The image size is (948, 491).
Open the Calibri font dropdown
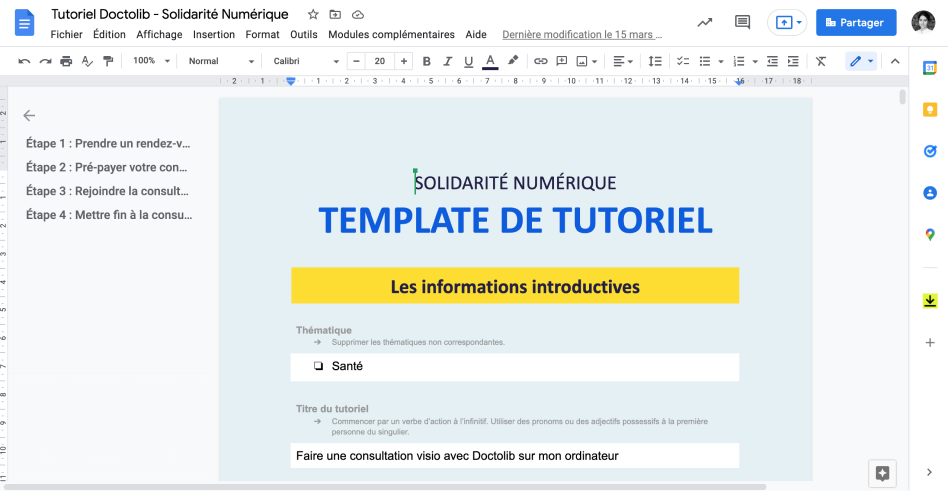(306, 61)
